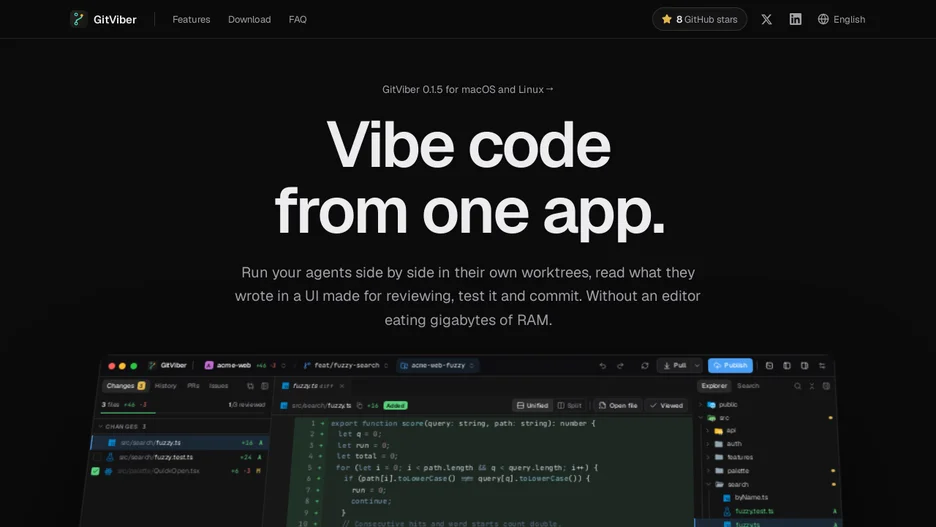Screen dimensions: 936x527
Task: Select the PRs tab
Action: point(193,386)
